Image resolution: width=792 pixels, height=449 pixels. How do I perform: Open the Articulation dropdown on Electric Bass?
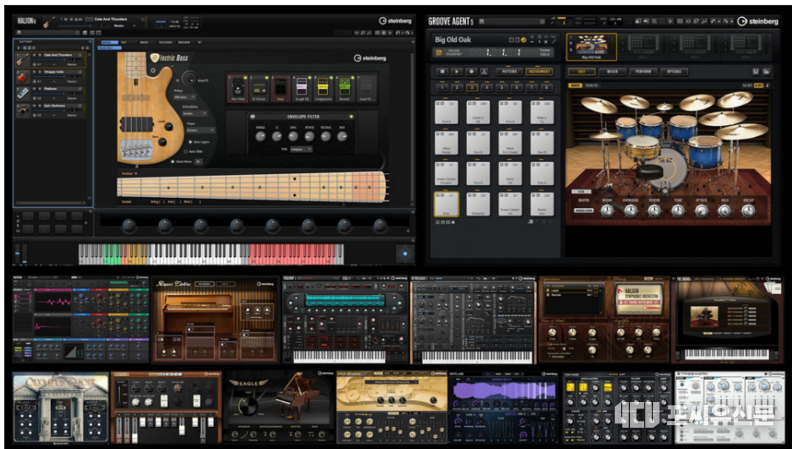pyautogui.click(x=197, y=114)
